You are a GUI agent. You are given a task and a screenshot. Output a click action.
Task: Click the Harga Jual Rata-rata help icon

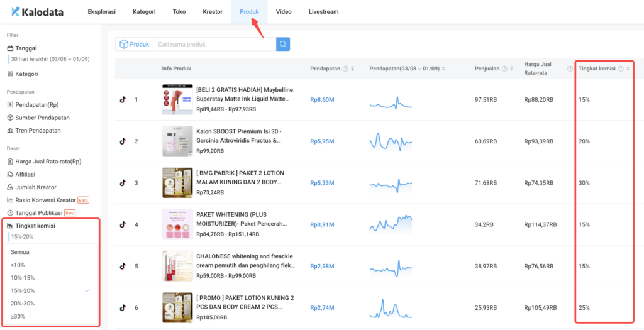(x=570, y=69)
